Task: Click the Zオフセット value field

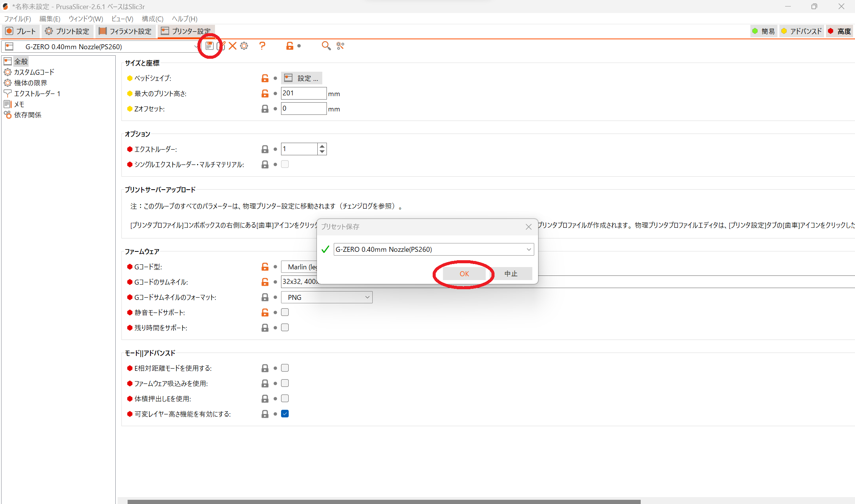Action: coord(304,108)
